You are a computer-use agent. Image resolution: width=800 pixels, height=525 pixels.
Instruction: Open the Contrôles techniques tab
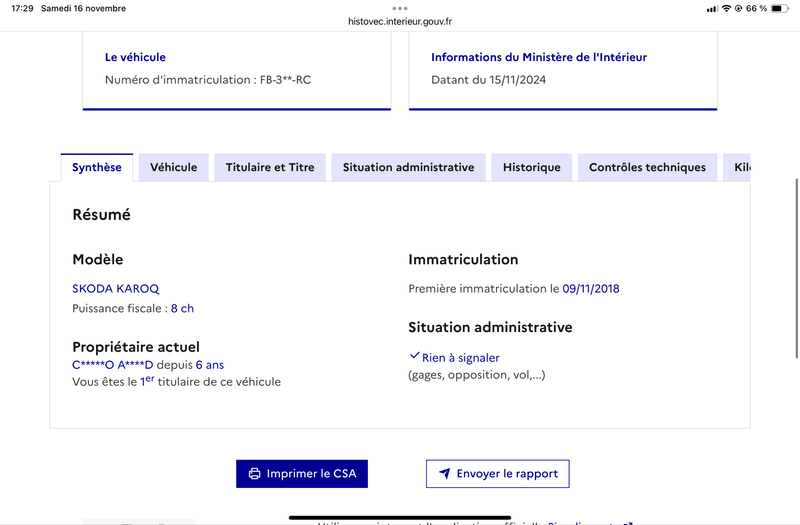point(647,167)
